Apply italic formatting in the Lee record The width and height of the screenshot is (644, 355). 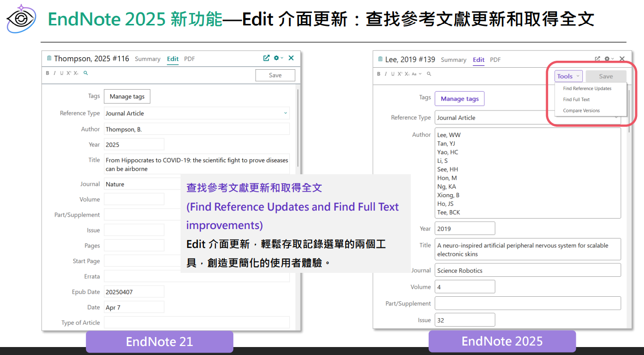pos(385,74)
